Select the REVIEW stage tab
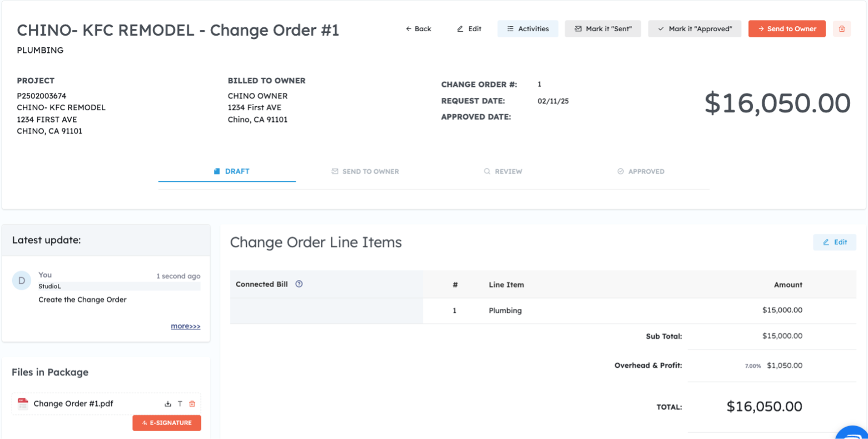868x439 pixels. (x=503, y=171)
